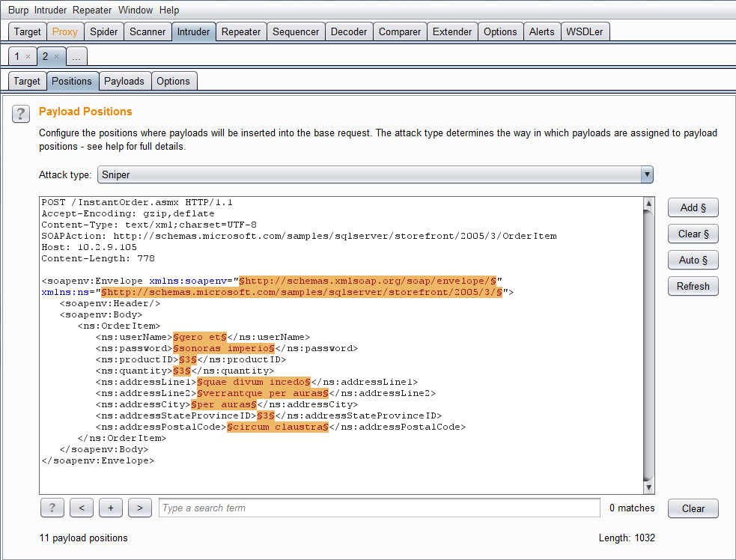Image resolution: width=736 pixels, height=560 pixels.
Task: Select the Intruder tool tab
Action: point(193,32)
